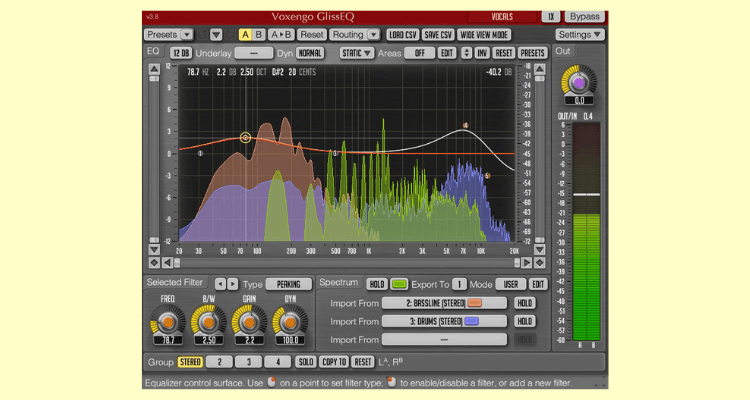This screenshot has width=750, height=400.
Task: Click horizontal scroll right arrow
Action: tap(526, 262)
